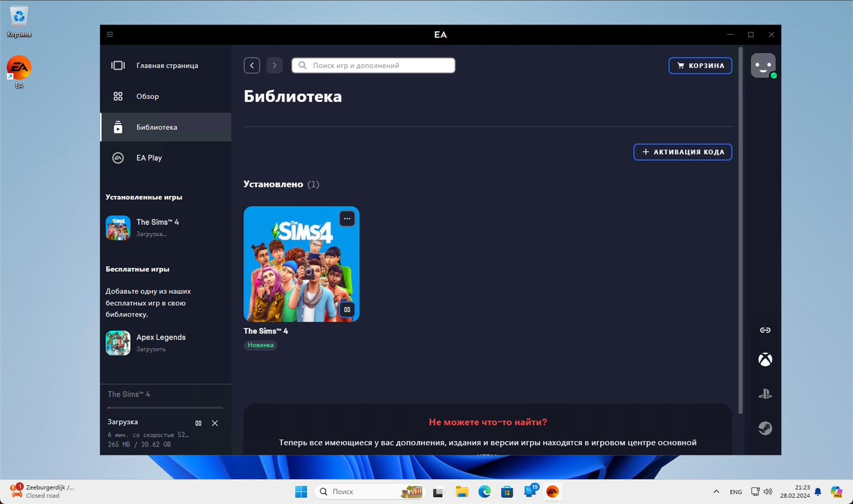Image resolution: width=853 pixels, height=504 pixels.
Task: Go forward with the right arrow button
Action: click(275, 65)
